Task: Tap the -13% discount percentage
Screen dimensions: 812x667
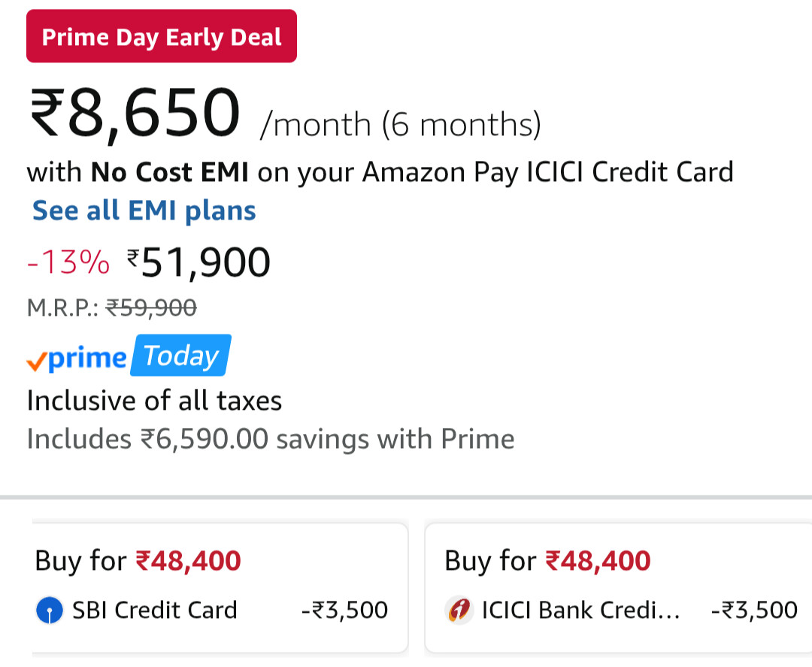Action: pos(68,262)
